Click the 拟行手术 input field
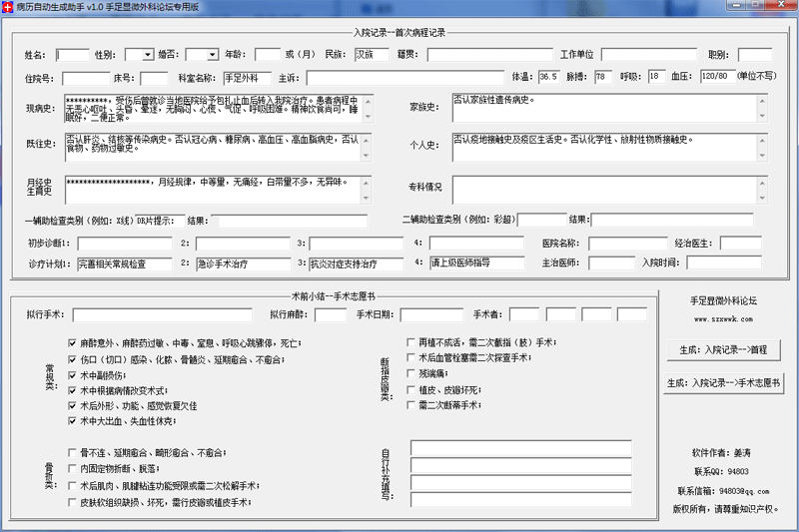Viewport: 799px width, 532px height. click(x=162, y=315)
